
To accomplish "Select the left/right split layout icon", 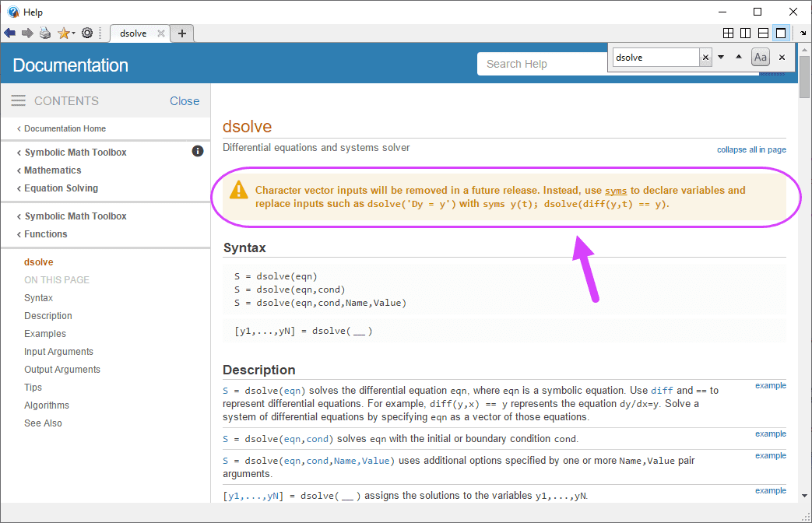I will (746, 33).
